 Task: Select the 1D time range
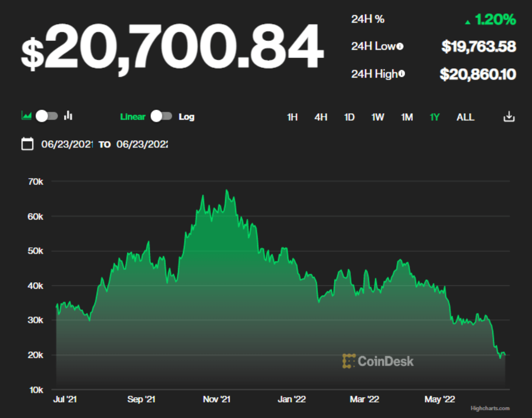(349, 117)
